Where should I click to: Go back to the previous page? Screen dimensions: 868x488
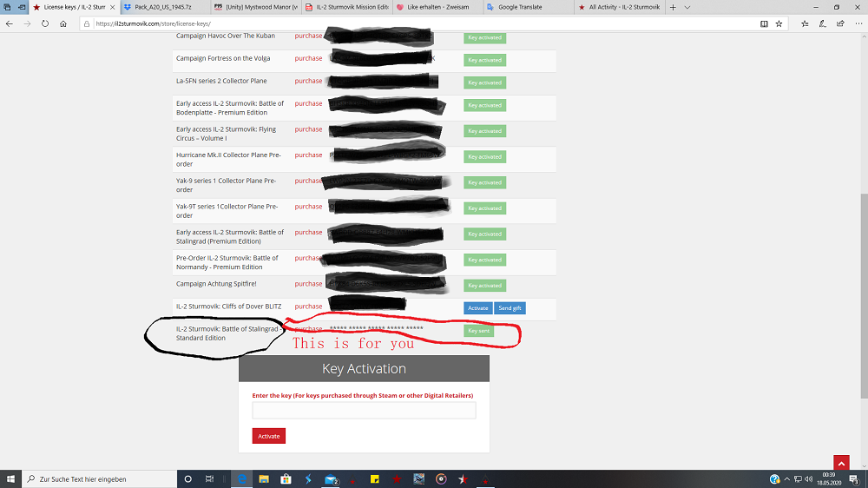[10, 23]
